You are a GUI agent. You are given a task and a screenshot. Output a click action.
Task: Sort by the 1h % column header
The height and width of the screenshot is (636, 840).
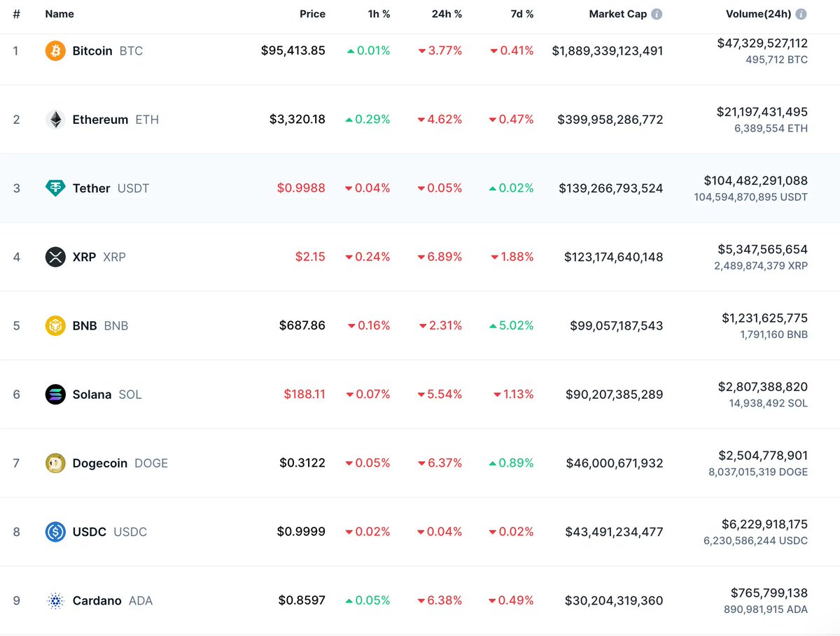pyautogui.click(x=379, y=14)
